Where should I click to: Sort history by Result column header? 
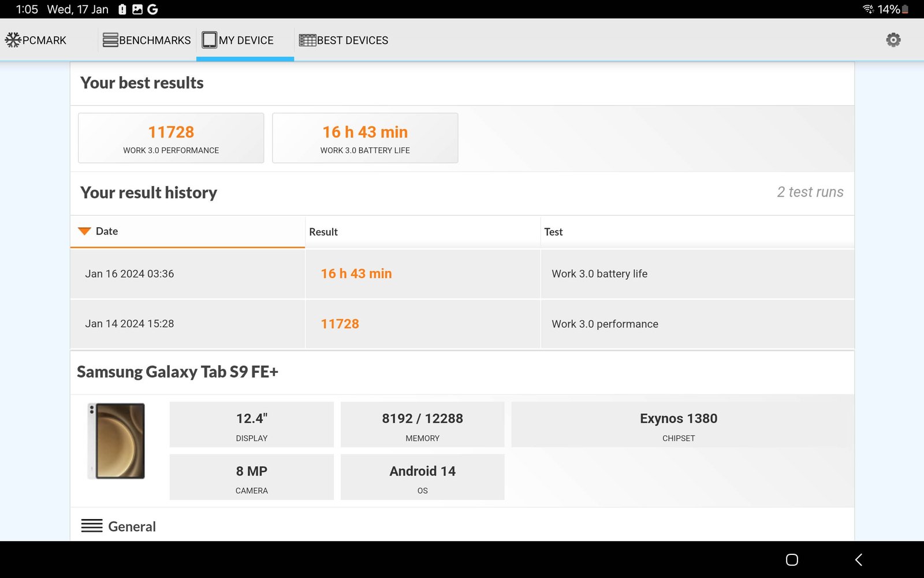point(323,232)
